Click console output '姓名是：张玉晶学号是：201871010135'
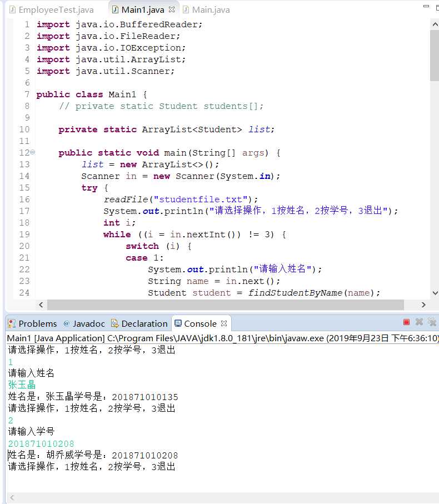The image size is (439, 504). pyautogui.click(x=93, y=397)
